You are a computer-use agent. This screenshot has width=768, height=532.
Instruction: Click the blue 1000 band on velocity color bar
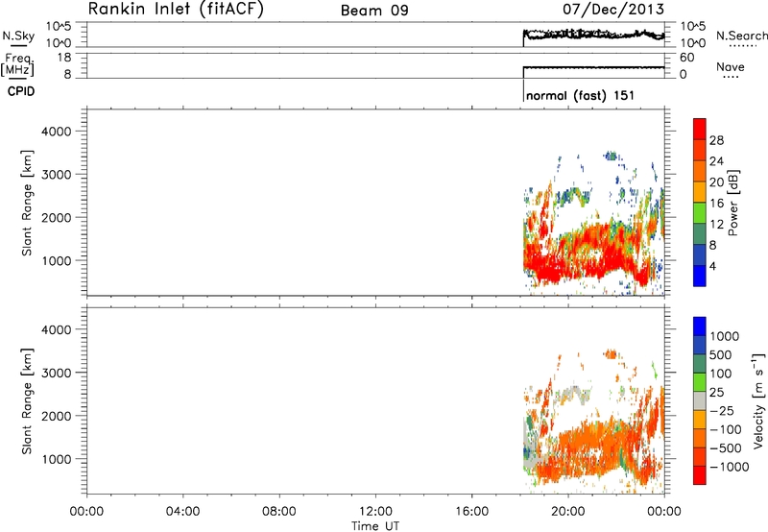pyautogui.click(x=700, y=326)
